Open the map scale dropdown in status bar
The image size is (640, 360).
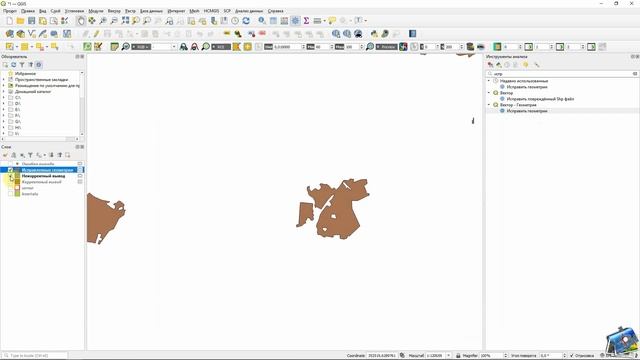(x=448, y=356)
